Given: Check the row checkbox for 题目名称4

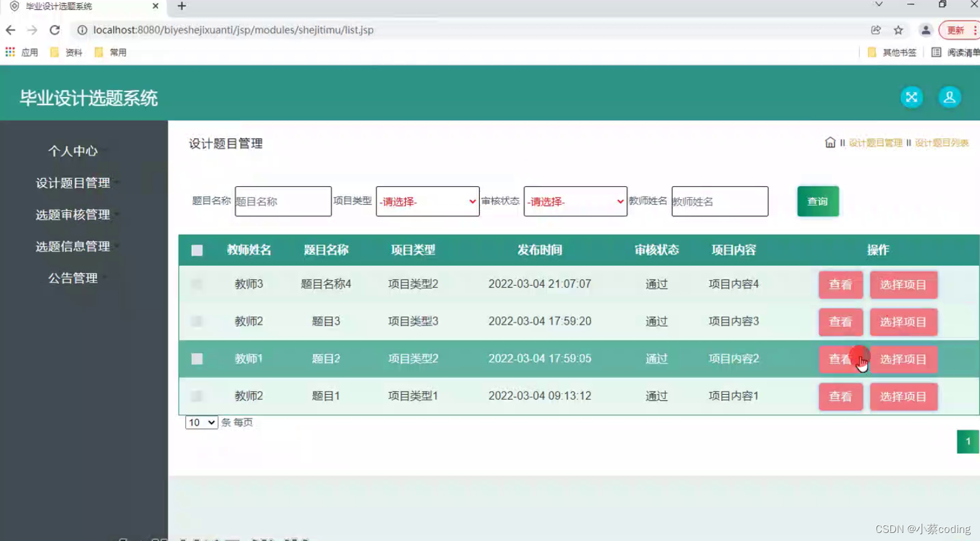Looking at the screenshot, I should click(x=197, y=284).
